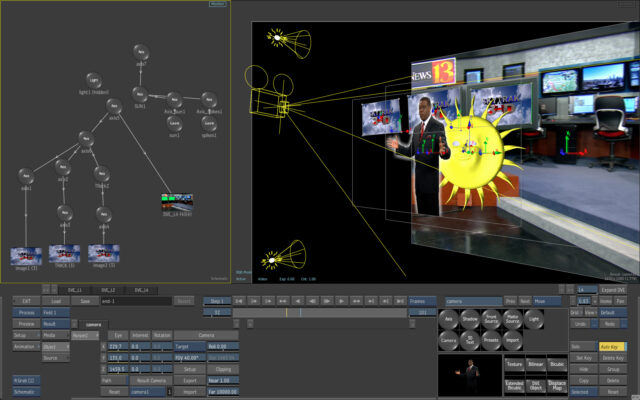Click the Presets node icon
This screenshot has width=640, height=400.
491,342
